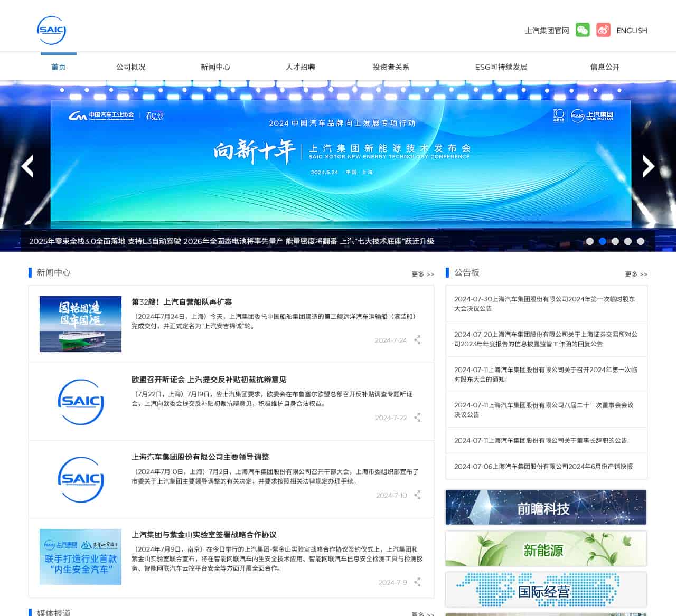
Task: Show more items in 新闻中心 section
Action: click(423, 274)
